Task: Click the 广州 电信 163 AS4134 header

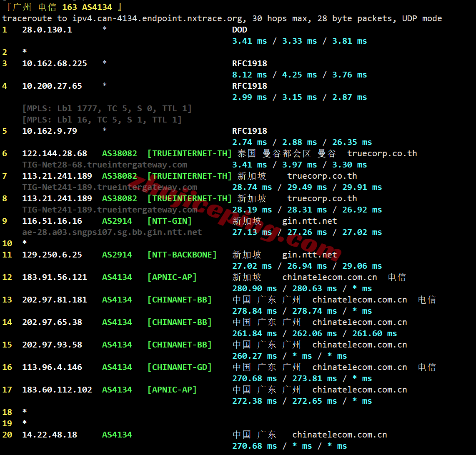Action: (x=64, y=7)
